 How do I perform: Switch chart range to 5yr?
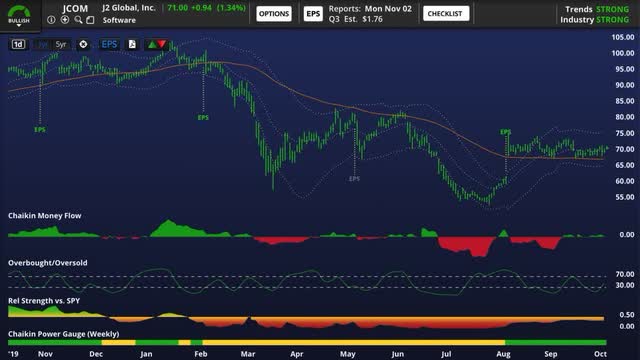coord(61,44)
